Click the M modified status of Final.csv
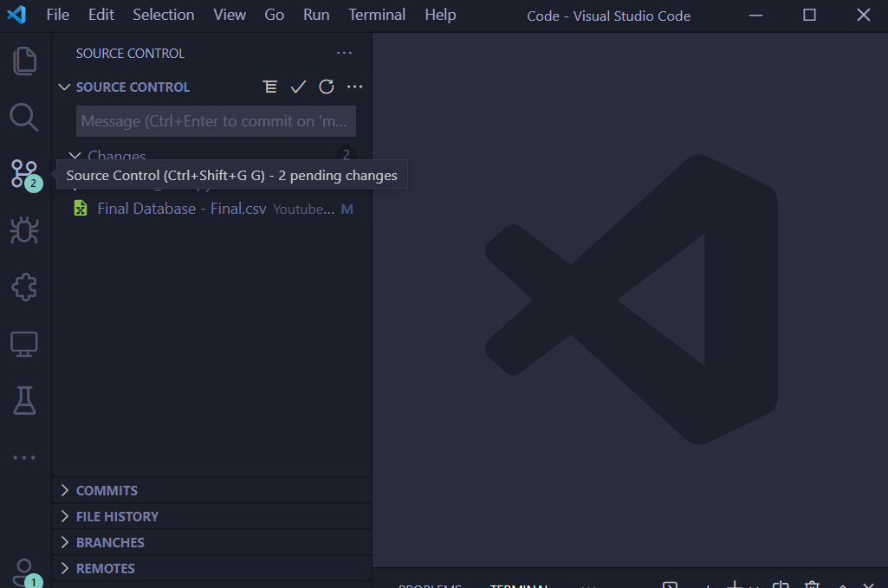The width and height of the screenshot is (888, 588). (x=347, y=210)
